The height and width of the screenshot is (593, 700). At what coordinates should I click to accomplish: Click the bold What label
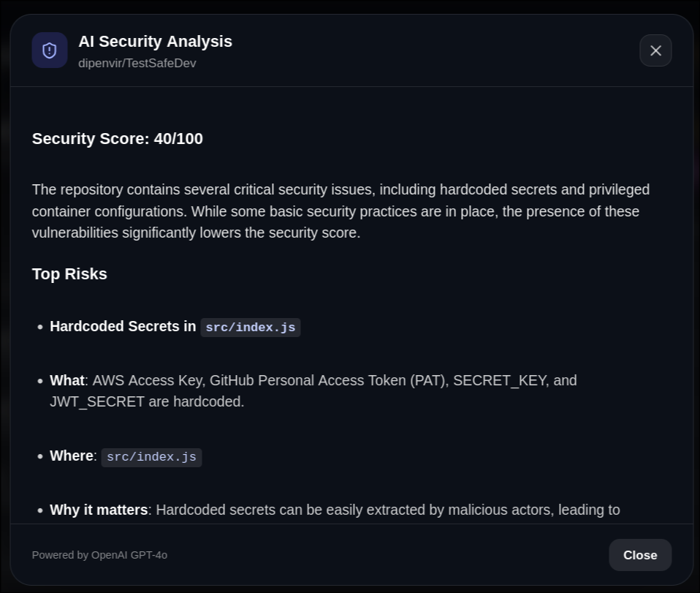pos(67,381)
